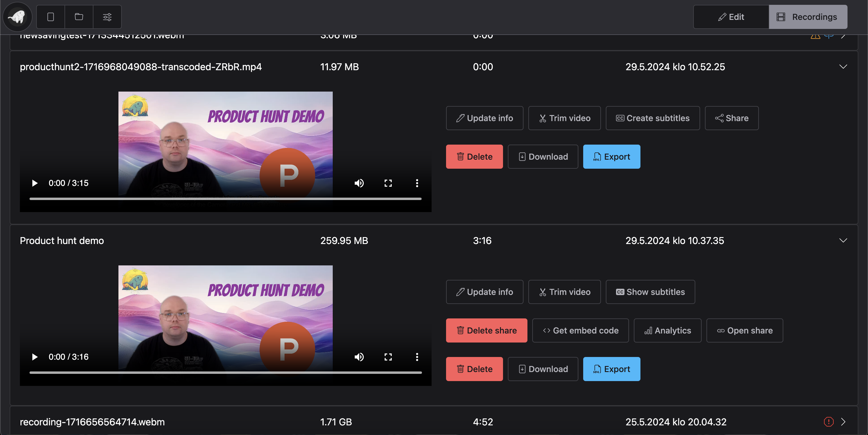Seek on the producthunt2 video progress bar
The width and height of the screenshot is (868, 435).
225,199
